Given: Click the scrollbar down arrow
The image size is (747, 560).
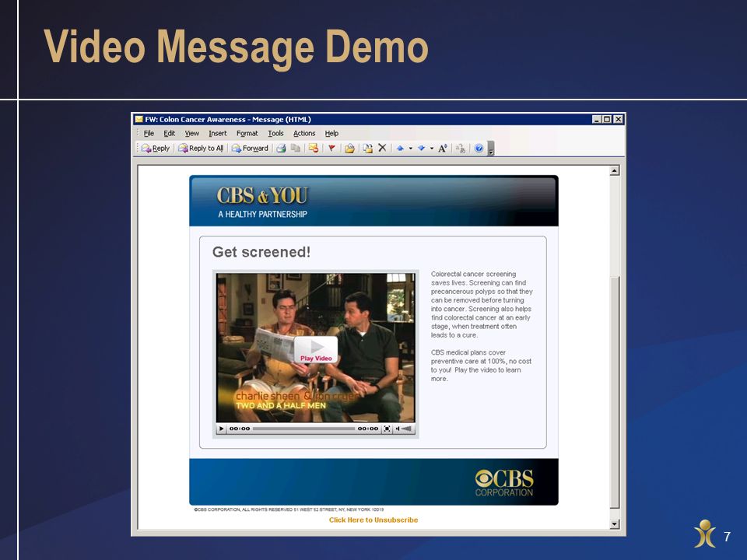Looking at the screenshot, I should (615, 523).
